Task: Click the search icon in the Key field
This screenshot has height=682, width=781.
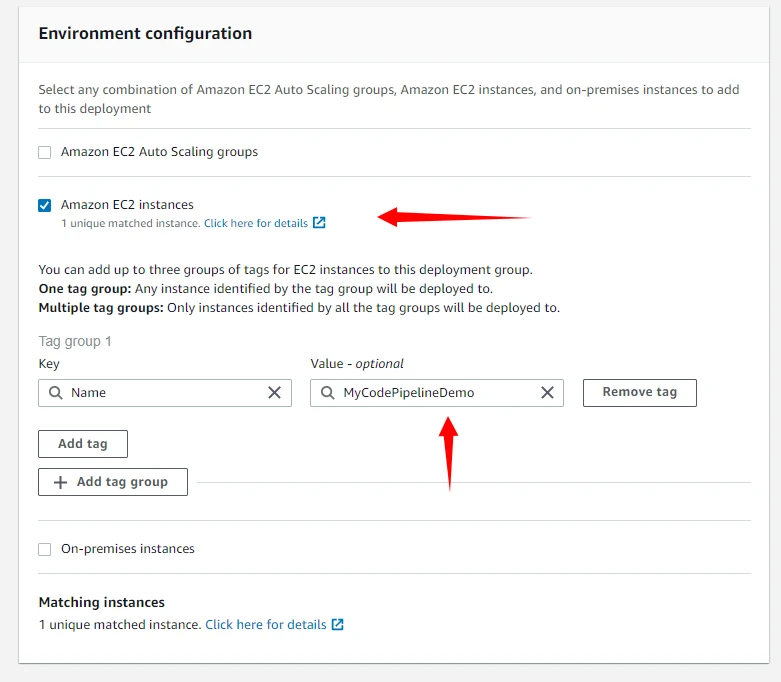Action: (54, 393)
